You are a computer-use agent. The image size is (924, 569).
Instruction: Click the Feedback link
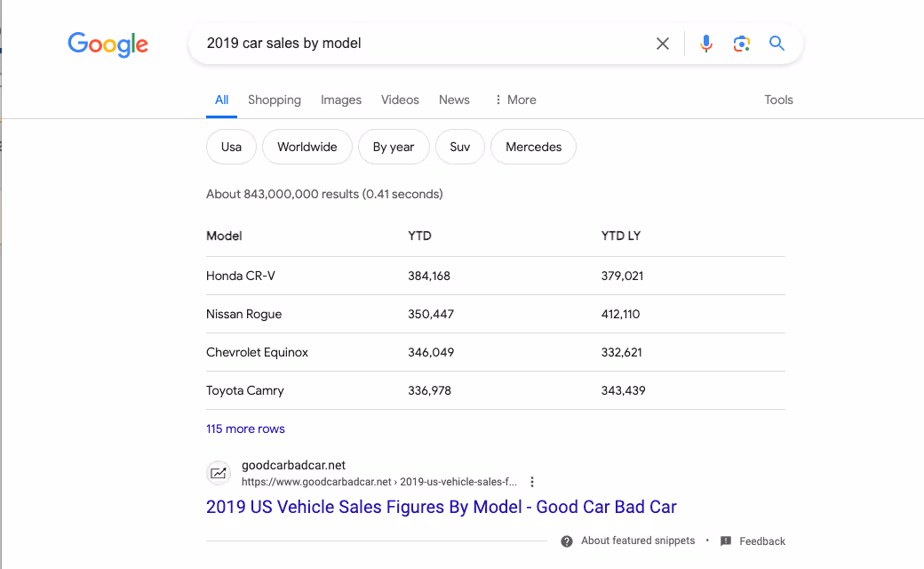(x=762, y=541)
